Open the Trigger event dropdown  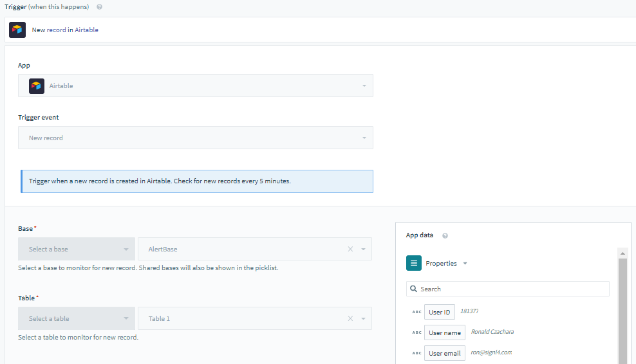(196, 138)
